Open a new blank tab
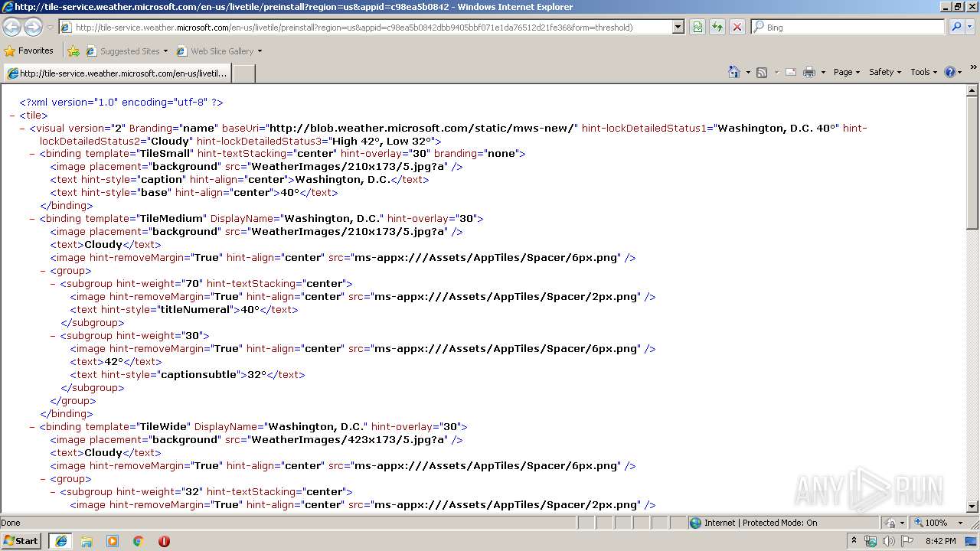The width and height of the screenshot is (980, 551). click(243, 73)
